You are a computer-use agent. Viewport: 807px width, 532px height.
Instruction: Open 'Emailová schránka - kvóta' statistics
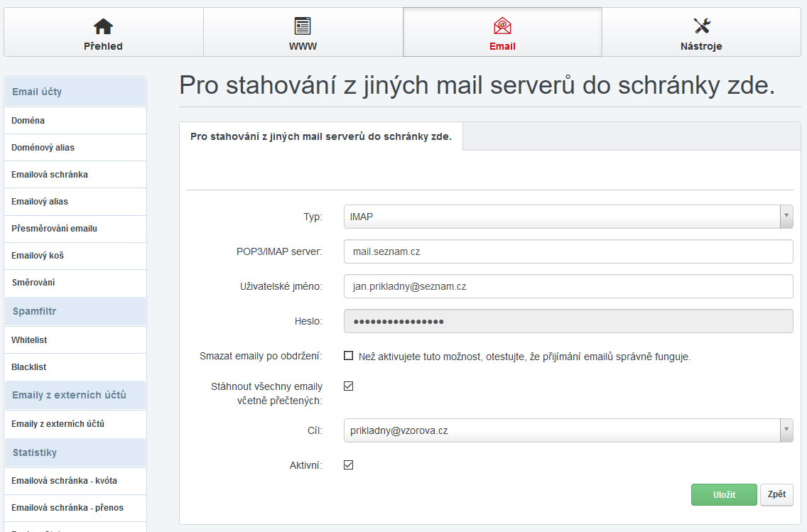click(x=64, y=481)
